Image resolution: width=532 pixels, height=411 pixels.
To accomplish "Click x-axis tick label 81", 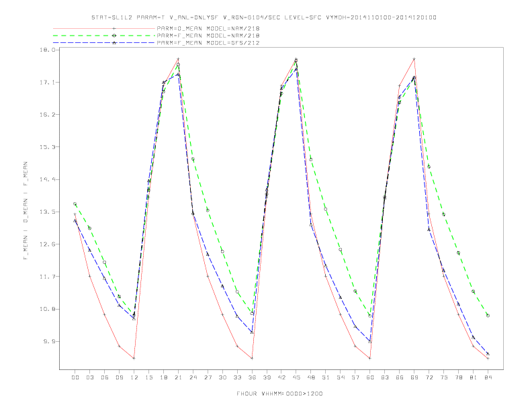I will coord(474,377).
